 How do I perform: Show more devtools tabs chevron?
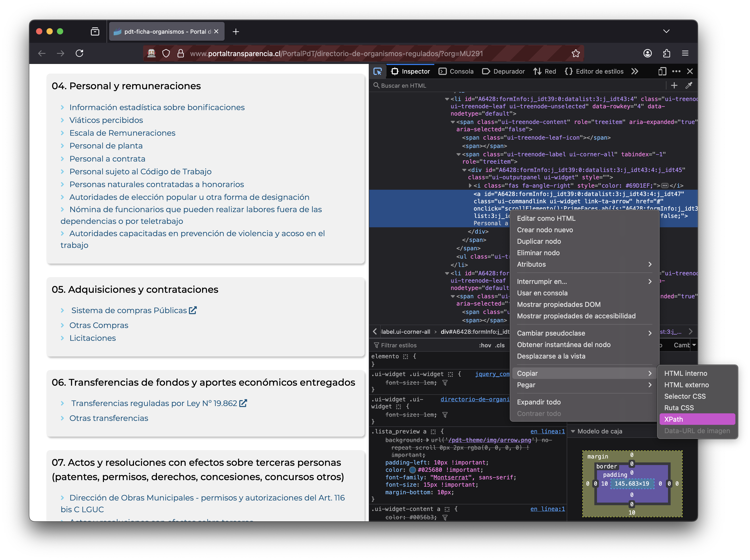pyautogui.click(x=635, y=72)
